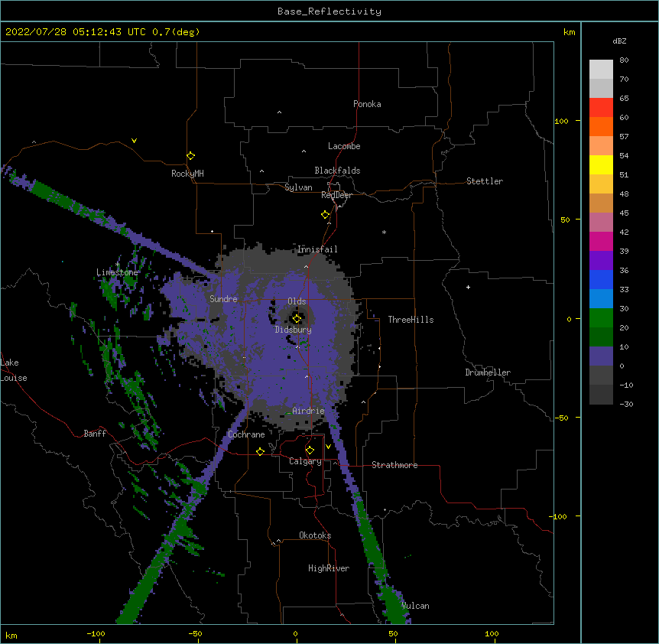Select the blue 33–36 dBZ legend swatch

(601, 279)
